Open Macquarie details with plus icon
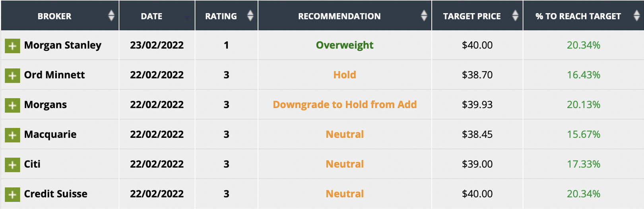The height and width of the screenshot is (209, 644). tap(12, 135)
